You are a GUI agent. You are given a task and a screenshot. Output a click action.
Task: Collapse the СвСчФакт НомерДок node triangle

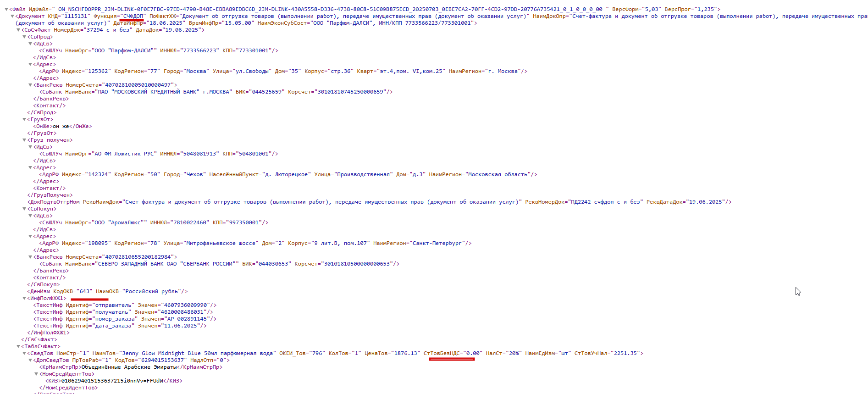click(18, 30)
